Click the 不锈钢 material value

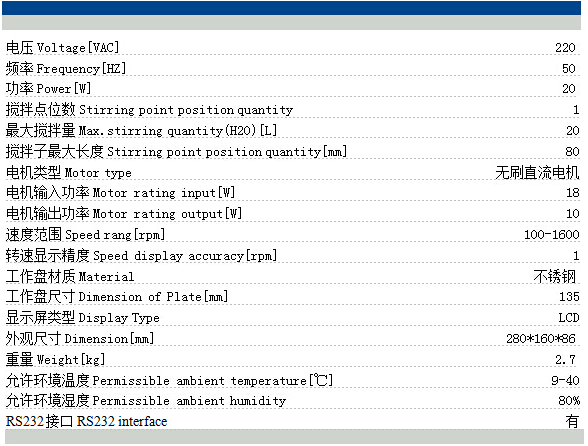tap(554, 277)
